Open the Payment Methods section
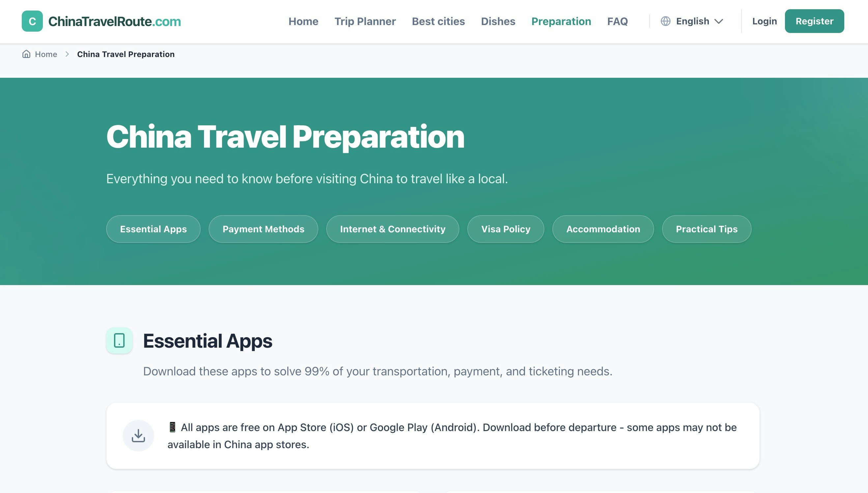Screen dimensions: 868x493 click(263, 229)
